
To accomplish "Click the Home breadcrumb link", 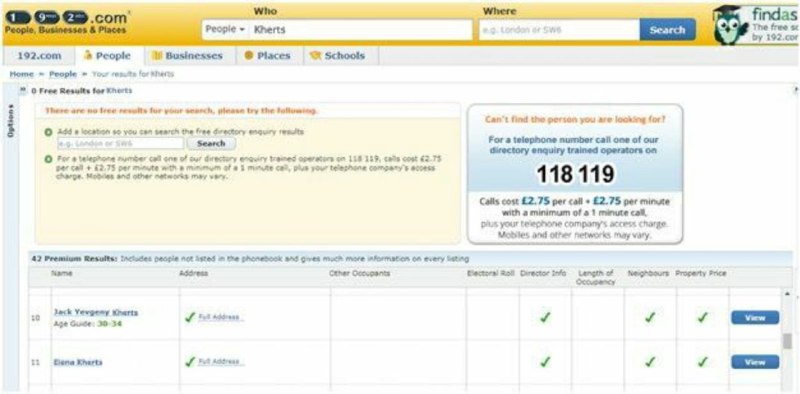I will pyautogui.click(x=21, y=74).
